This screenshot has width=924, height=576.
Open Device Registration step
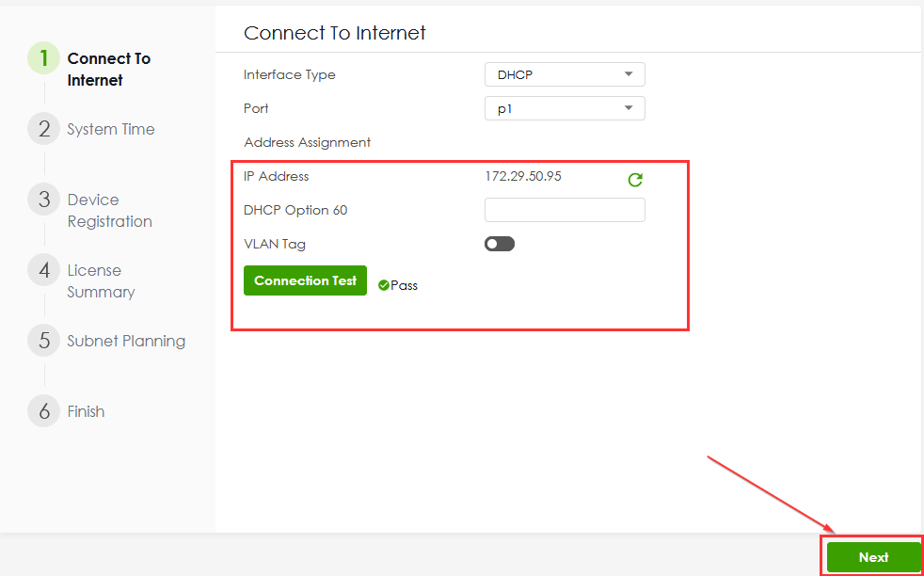[109, 211]
